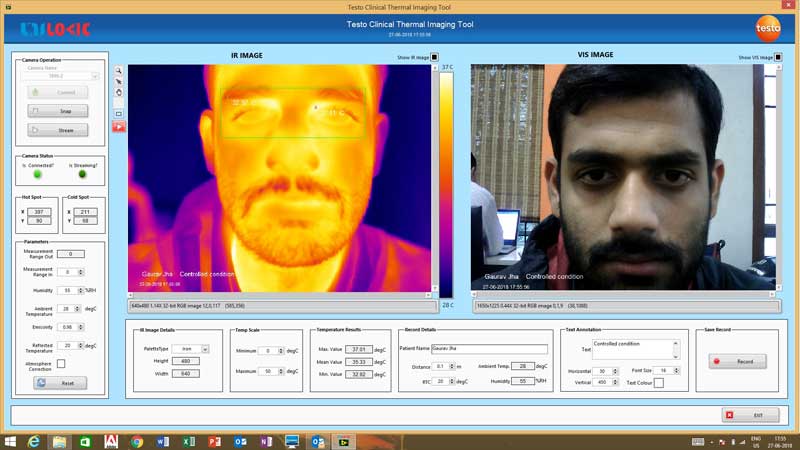Launch Google Chrome from taskbar

pos(137,441)
